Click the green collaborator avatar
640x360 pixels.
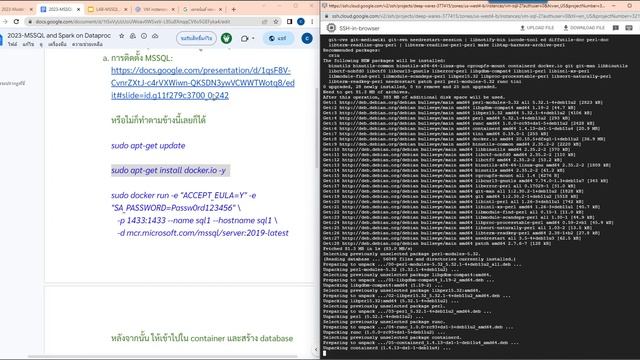(x=227, y=38)
